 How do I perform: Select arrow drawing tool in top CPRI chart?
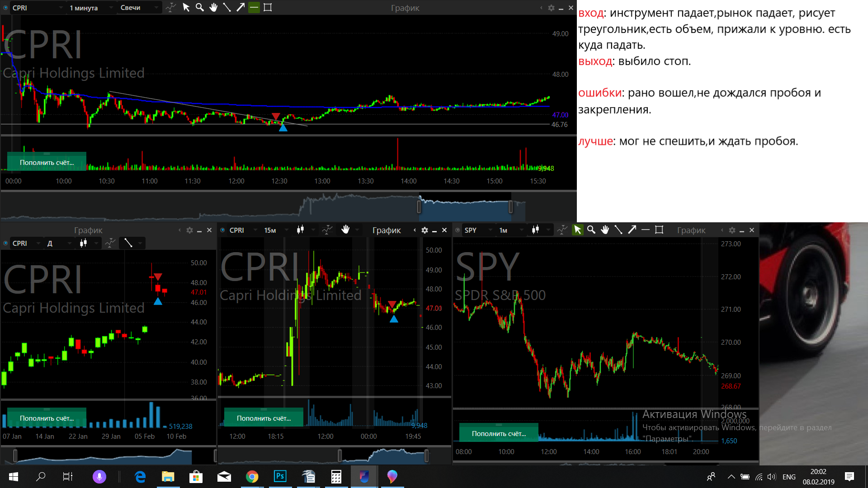click(x=241, y=8)
